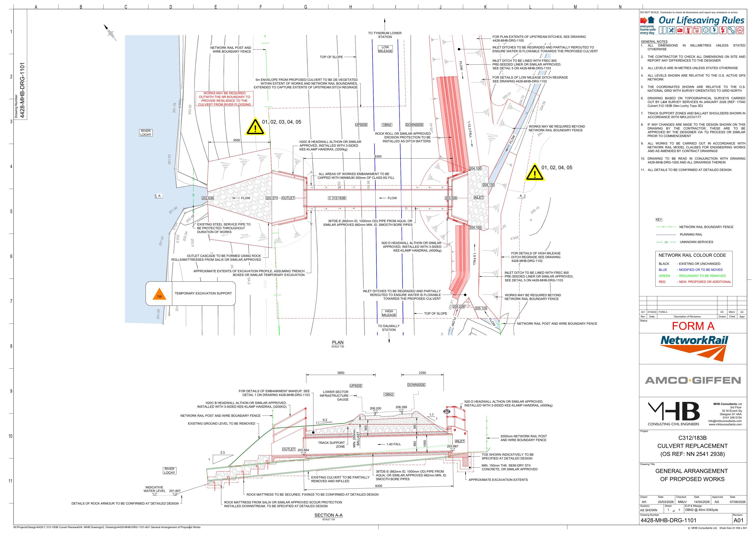Click warning triangle beside 01, 02, 04, 05
The image size is (756, 534).
[534, 173]
